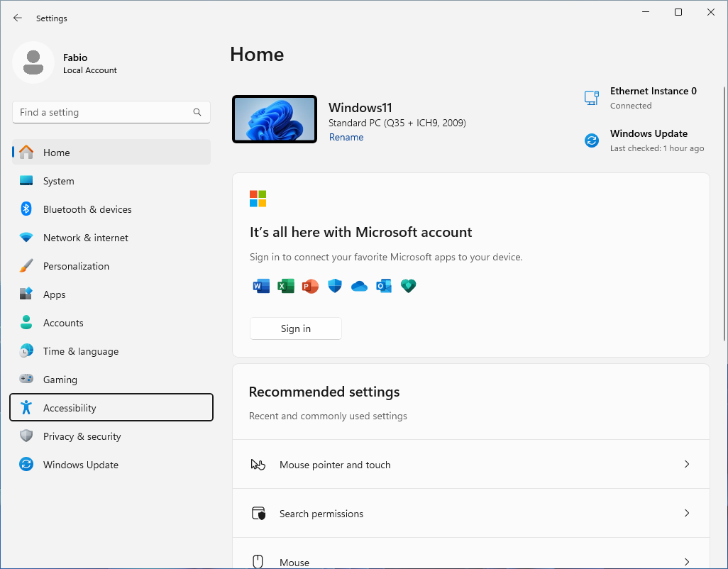The height and width of the screenshot is (569, 728).
Task: Click the Accessibility figure icon
Action: click(26, 407)
